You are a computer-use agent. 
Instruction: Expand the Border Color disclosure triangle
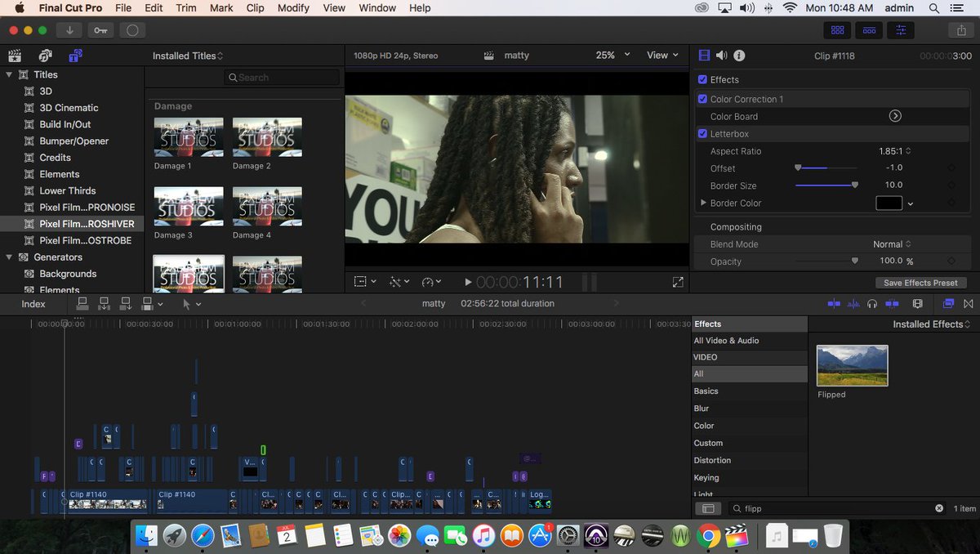click(703, 203)
